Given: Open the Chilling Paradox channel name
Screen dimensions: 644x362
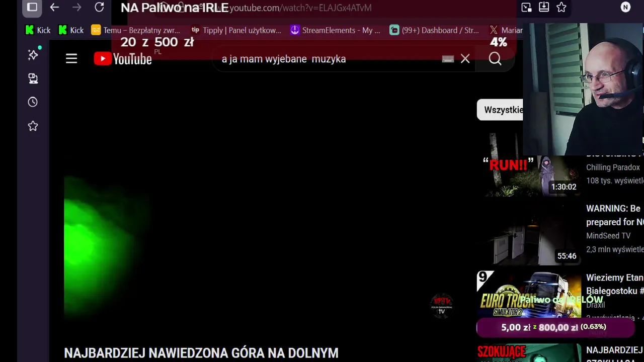Looking at the screenshot, I should tap(613, 167).
